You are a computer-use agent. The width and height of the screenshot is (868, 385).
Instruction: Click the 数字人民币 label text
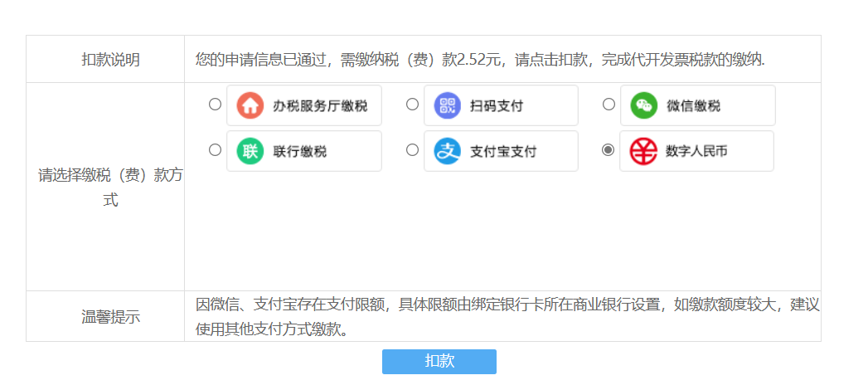[x=696, y=152]
